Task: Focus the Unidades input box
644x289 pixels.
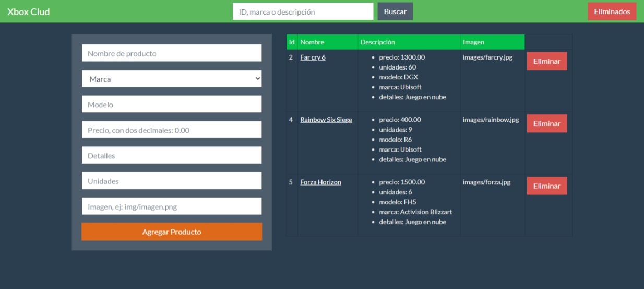Action: click(172, 181)
